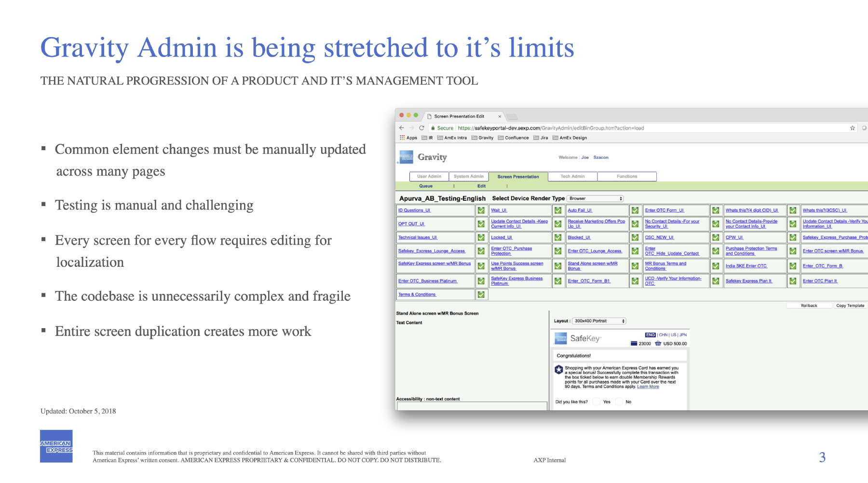Click the American Express logo beside Gravity
The image size is (868, 483).
pyautogui.click(x=406, y=157)
